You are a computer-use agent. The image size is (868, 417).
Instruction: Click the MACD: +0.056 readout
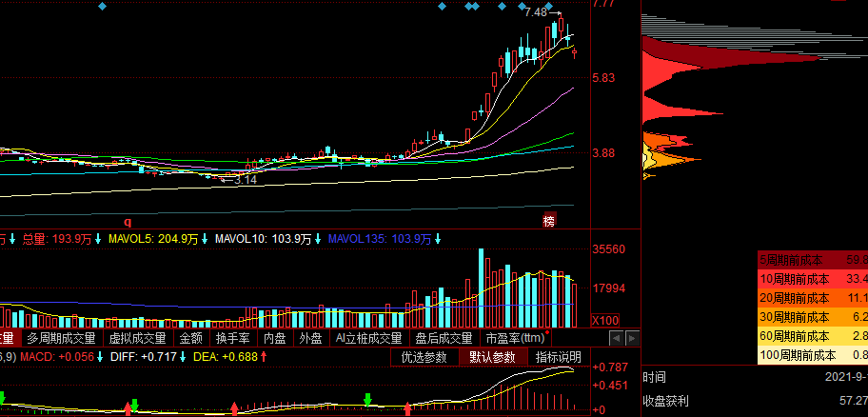pyautogui.click(x=57, y=357)
